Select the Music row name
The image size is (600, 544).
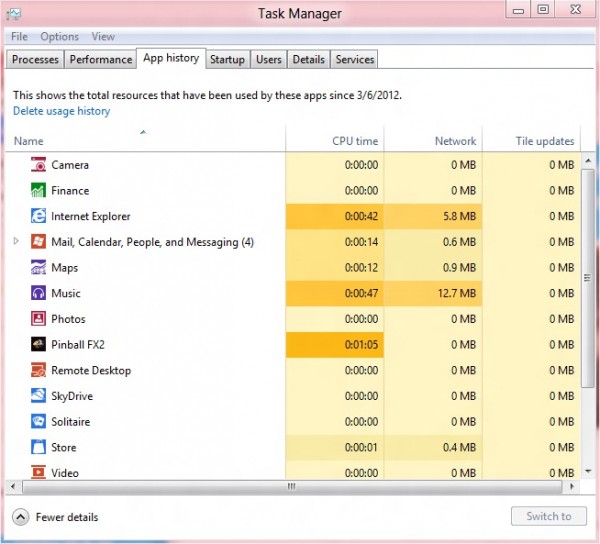click(x=66, y=293)
